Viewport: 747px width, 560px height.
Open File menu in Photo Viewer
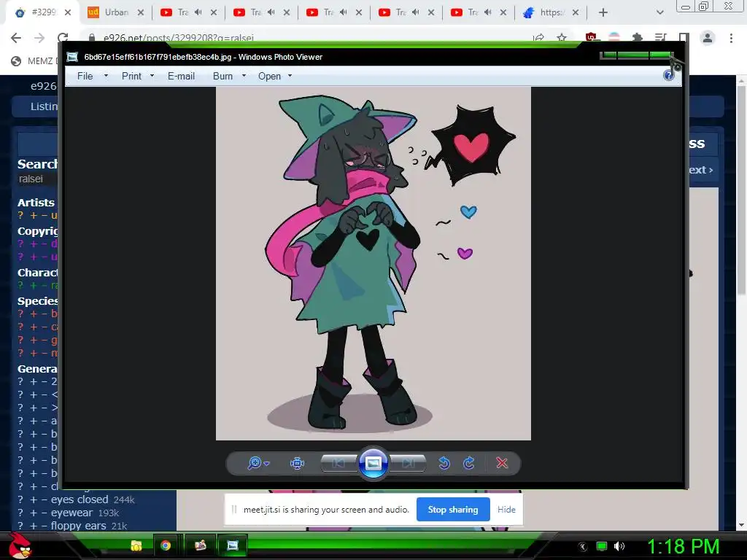[x=85, y=76]
